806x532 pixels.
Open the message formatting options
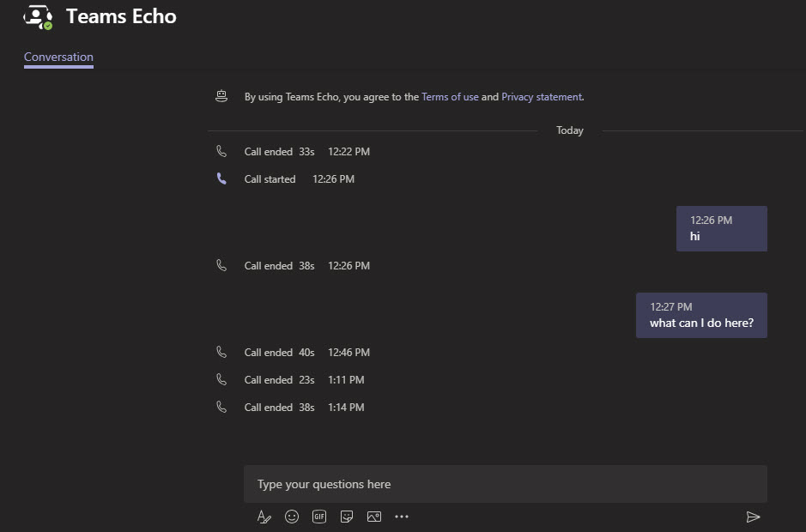264,517
